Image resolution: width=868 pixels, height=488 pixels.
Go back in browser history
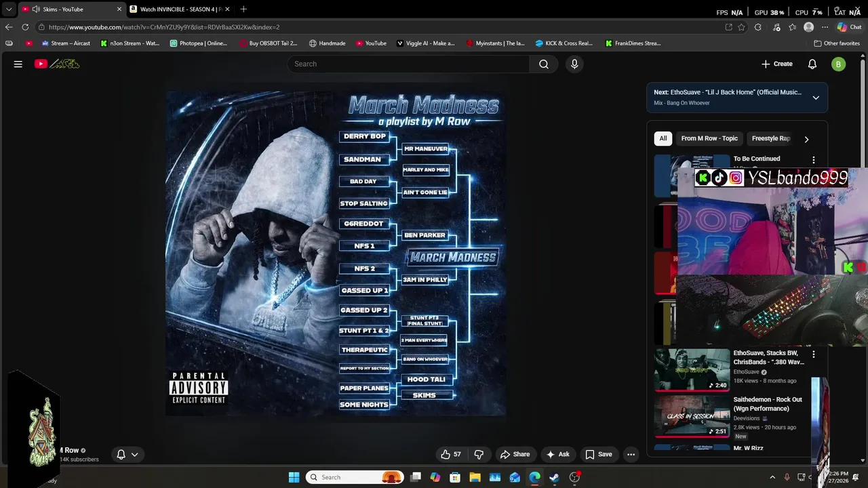(8, 27)
